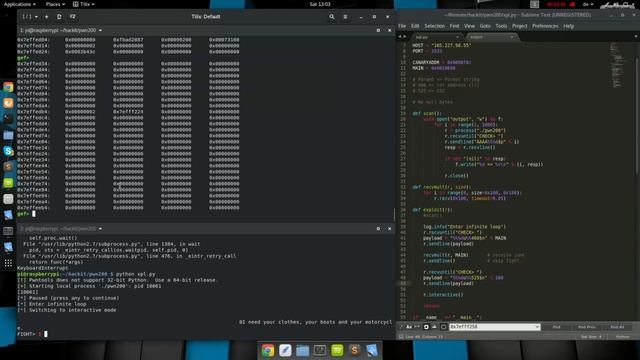Click previous tab arrow in Sublime tab bar
Viewport: 640px width, 360px height.
click(x=400, y=37)
